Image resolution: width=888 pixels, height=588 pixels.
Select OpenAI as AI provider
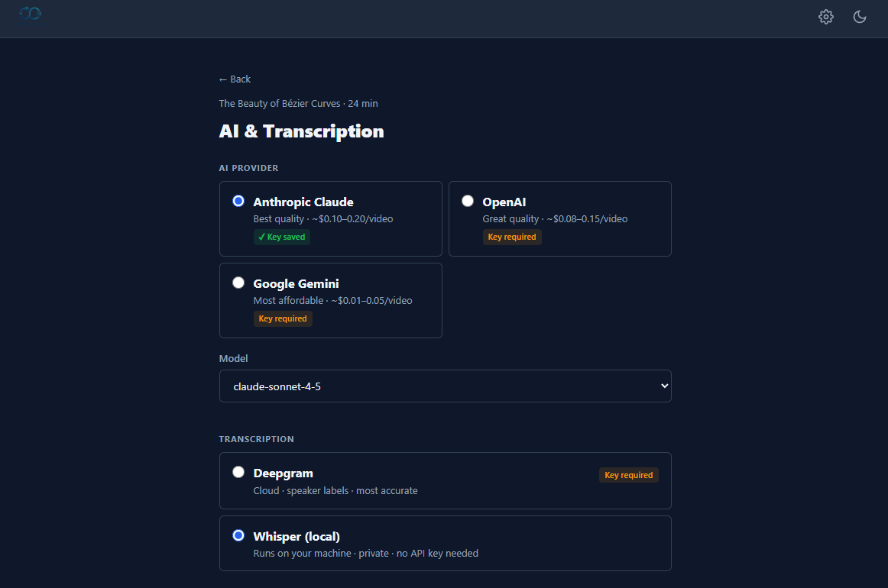(x=467, y=201)
